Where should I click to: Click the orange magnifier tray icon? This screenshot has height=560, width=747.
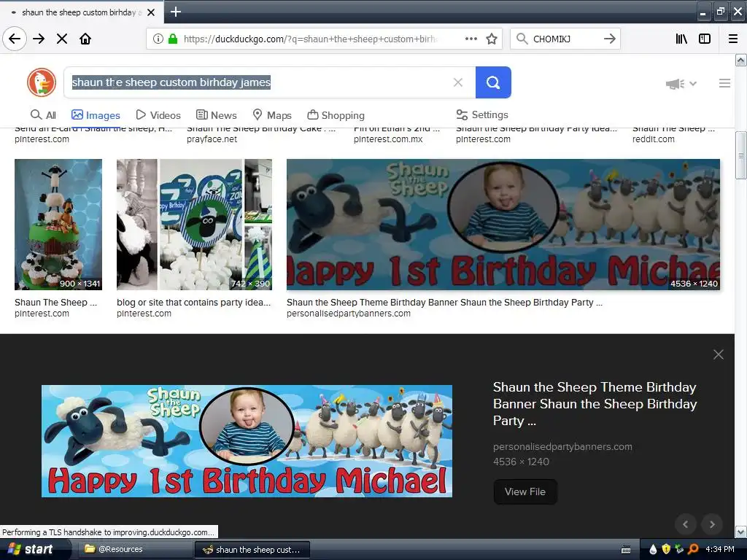693,550
